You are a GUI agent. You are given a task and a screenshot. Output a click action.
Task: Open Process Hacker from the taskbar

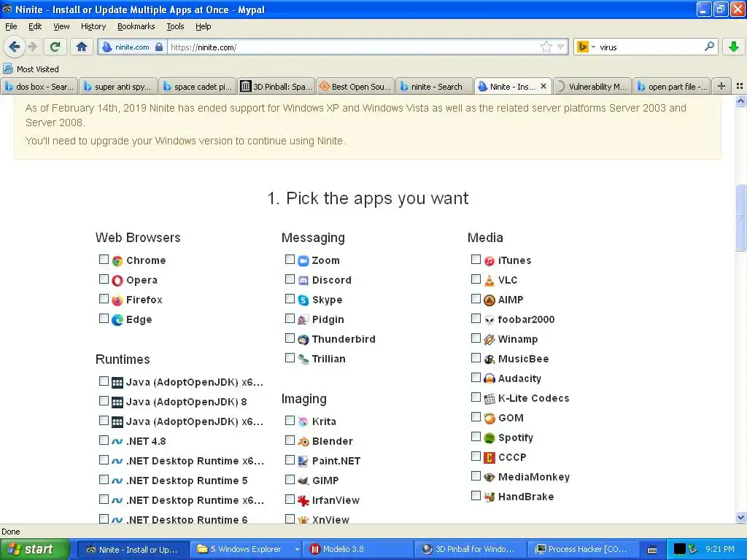coord(584,549)
